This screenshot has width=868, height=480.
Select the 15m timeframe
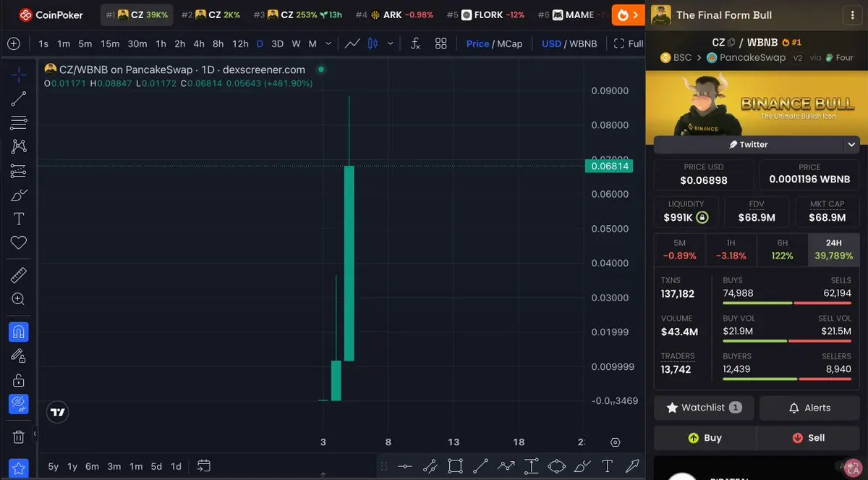[110, 43]
